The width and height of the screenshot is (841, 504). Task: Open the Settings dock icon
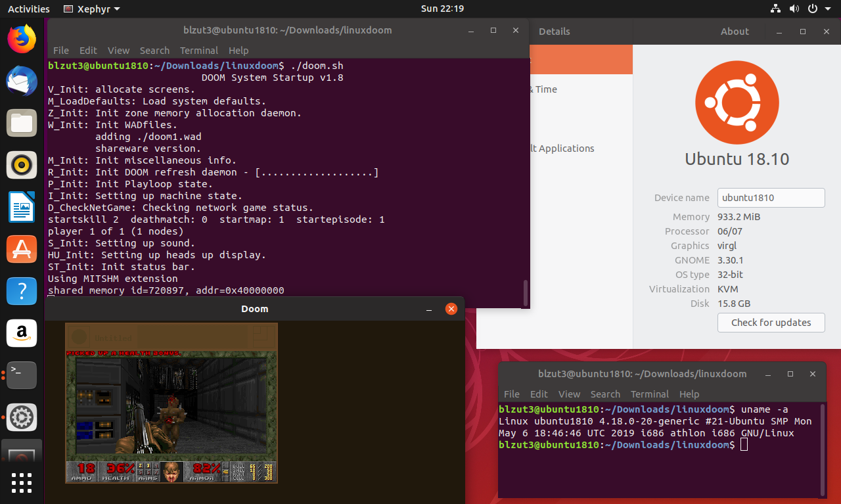click(22, 417)
